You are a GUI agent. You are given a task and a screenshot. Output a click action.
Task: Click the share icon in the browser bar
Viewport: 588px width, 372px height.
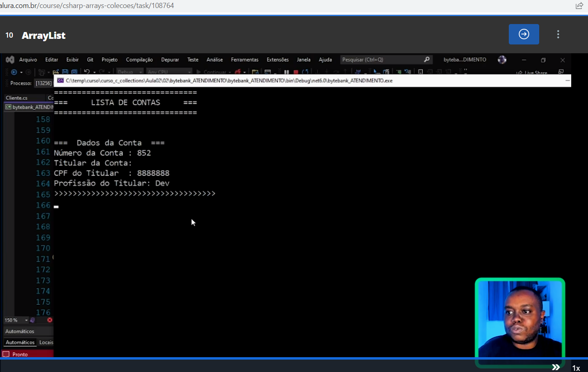pyautogui.click(x=579, y=6)
